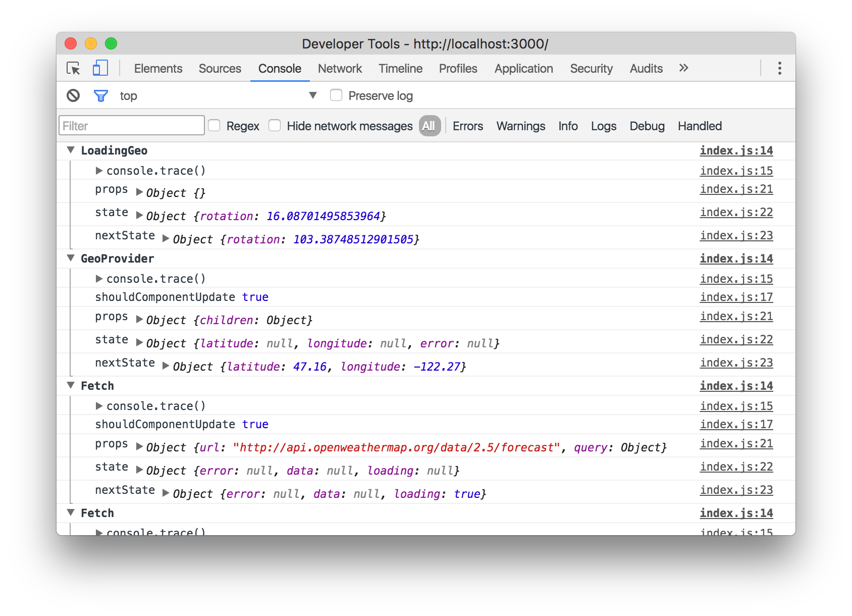
Task: Switch to the Timeline tab
Action: tap(400, 68)
